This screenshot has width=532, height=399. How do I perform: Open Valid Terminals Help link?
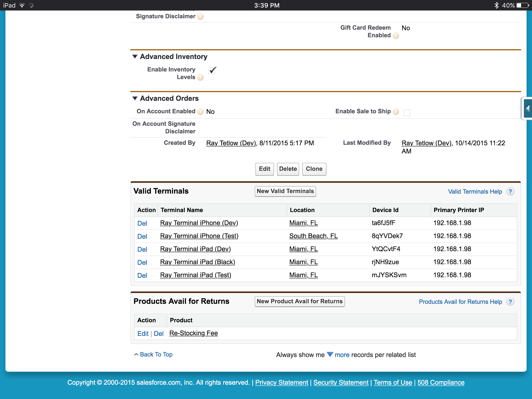point(475,192)
